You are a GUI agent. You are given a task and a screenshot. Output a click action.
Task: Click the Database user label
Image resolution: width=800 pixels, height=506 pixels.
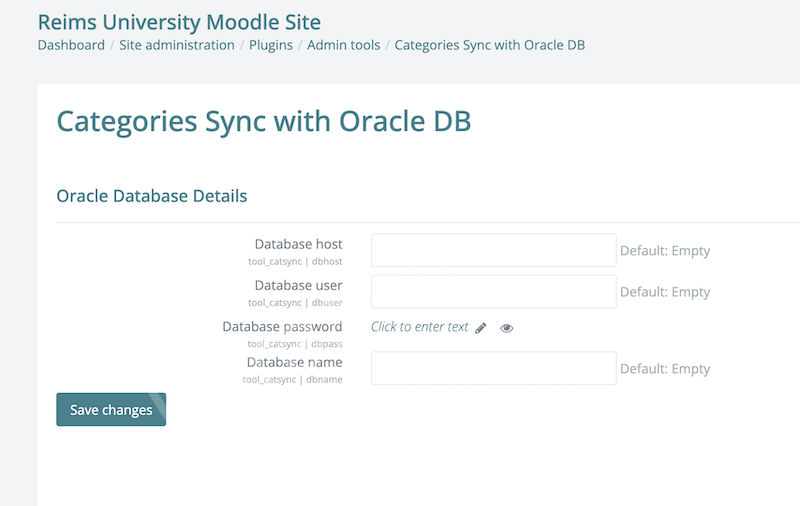pos(298,285)
